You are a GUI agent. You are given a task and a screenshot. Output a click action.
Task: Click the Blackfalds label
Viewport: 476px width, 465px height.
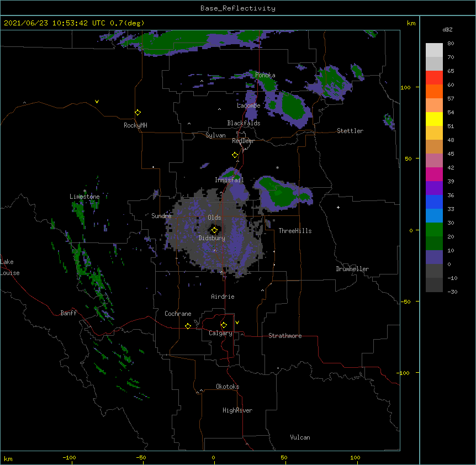pyautogui.click(x=244, y=123)
